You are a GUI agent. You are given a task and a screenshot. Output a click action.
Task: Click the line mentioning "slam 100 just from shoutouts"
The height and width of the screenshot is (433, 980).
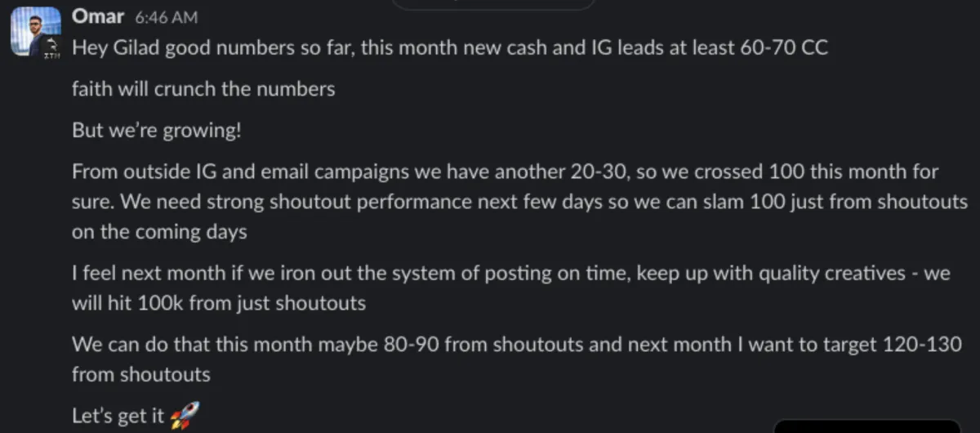click(519, 202)
